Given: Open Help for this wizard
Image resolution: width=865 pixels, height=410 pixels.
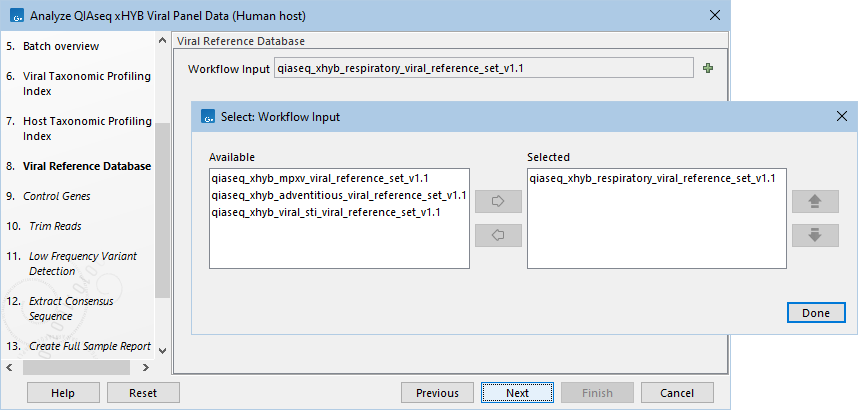Looking at the screenshot, I should [62, 393].
